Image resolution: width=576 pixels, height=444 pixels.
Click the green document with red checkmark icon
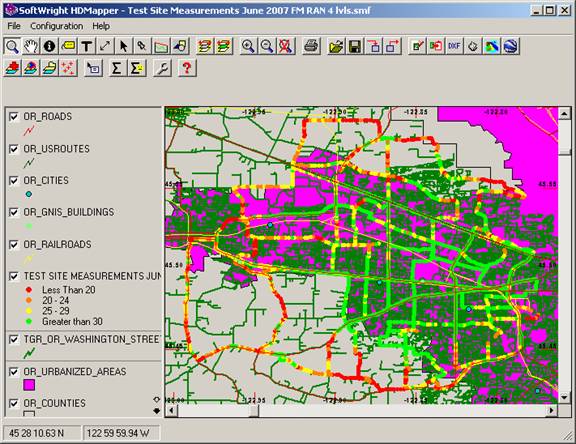tap(417, 46)
